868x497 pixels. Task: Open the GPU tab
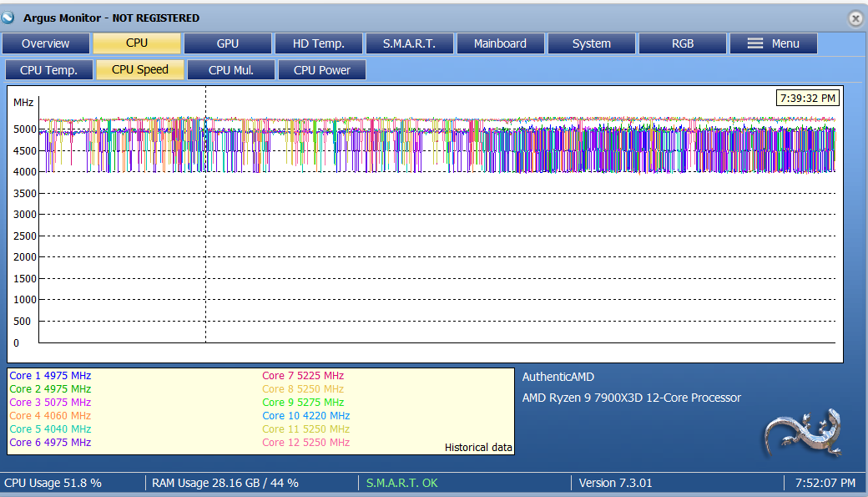point(228,43)
